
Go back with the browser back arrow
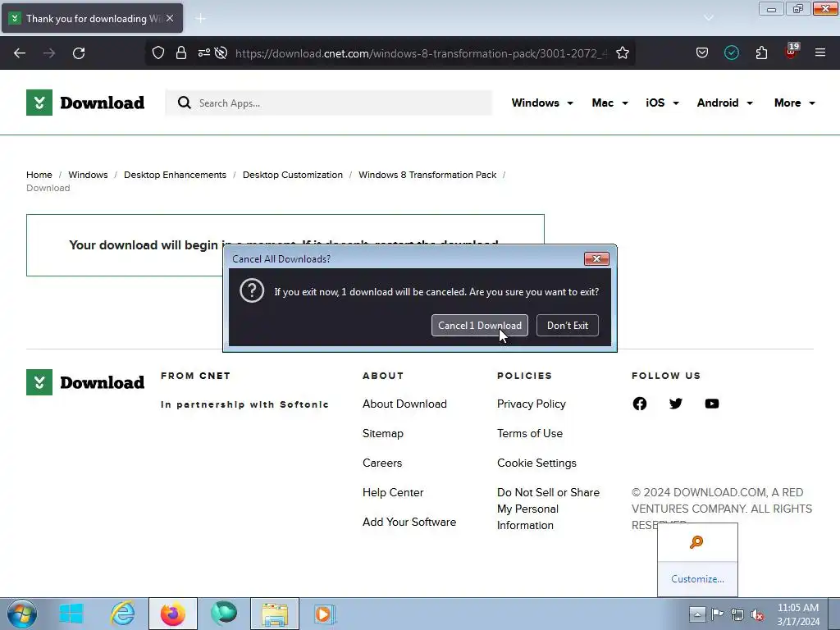(20, 53)
